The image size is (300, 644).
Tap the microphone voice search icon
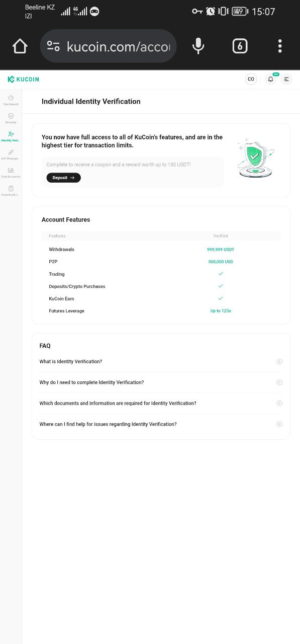tap(198, 46)
